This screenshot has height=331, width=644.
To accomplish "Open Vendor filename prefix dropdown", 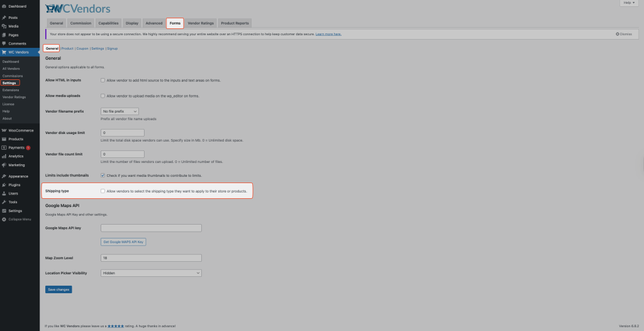I will (x=119, y=111).
